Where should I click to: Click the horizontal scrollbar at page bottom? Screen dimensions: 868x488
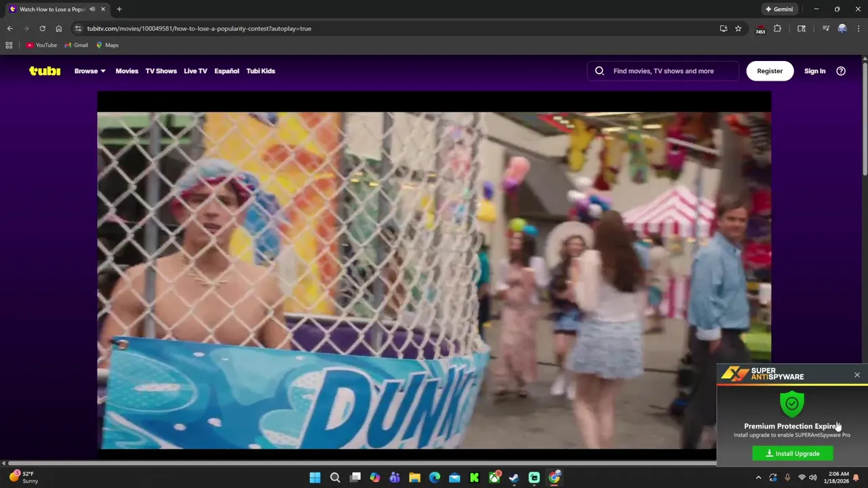363,464
